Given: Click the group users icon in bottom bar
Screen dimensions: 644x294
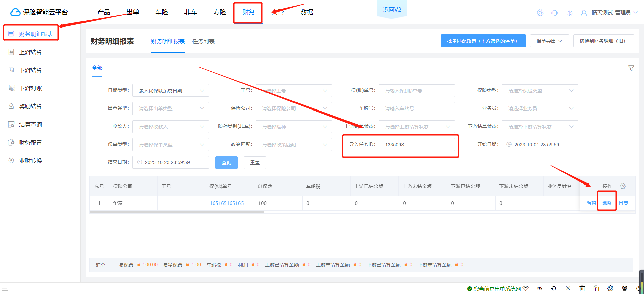Looking at the screenshot, I should pyautogui.click(x=624, y=288).
